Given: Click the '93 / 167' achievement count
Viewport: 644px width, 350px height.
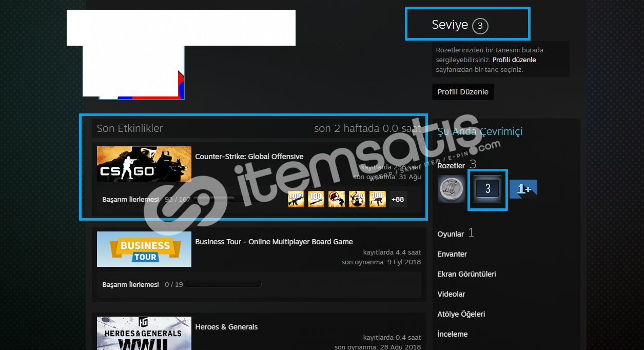Looking at the screenshot, I should [x=177, y=199].
